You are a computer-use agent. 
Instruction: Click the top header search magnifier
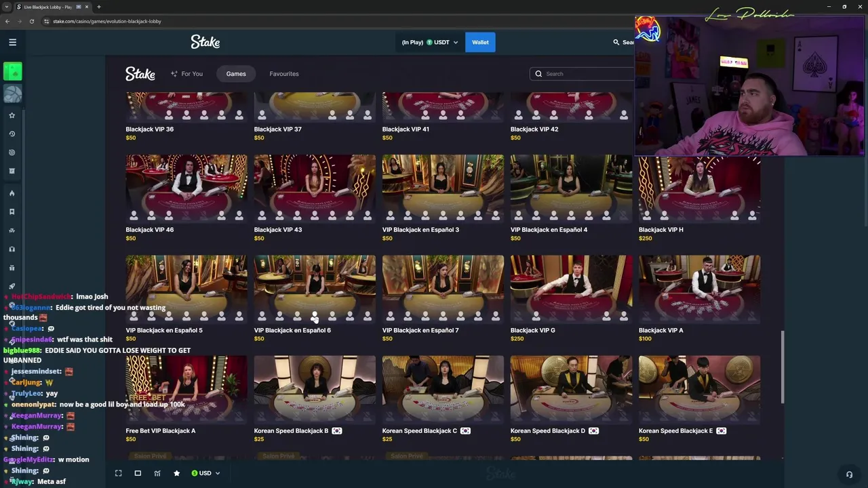[616, 42]
